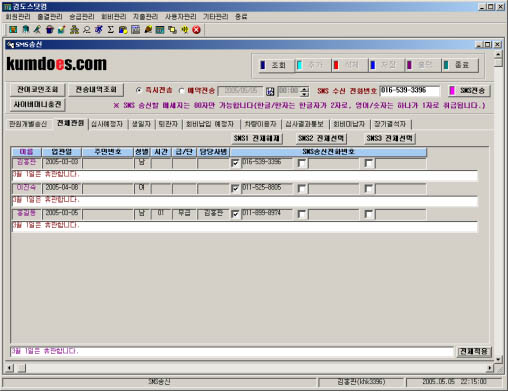Click the blue running figure toolbar icon

point(99,30)
